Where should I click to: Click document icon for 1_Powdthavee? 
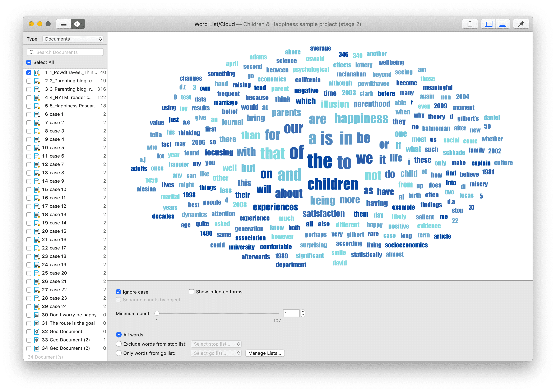pos(37,73)
